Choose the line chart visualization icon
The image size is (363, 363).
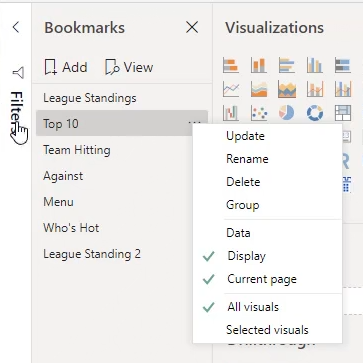231,89
